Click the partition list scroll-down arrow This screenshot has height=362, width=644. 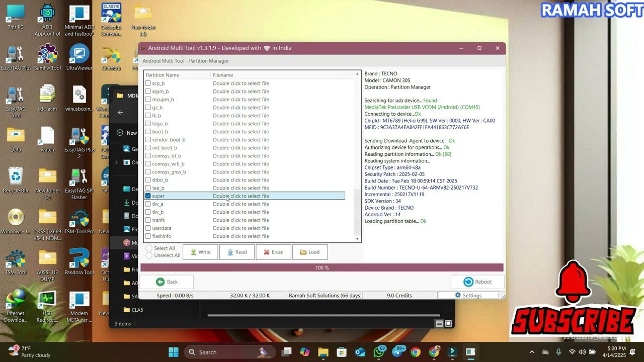click(x=357, y=239)
